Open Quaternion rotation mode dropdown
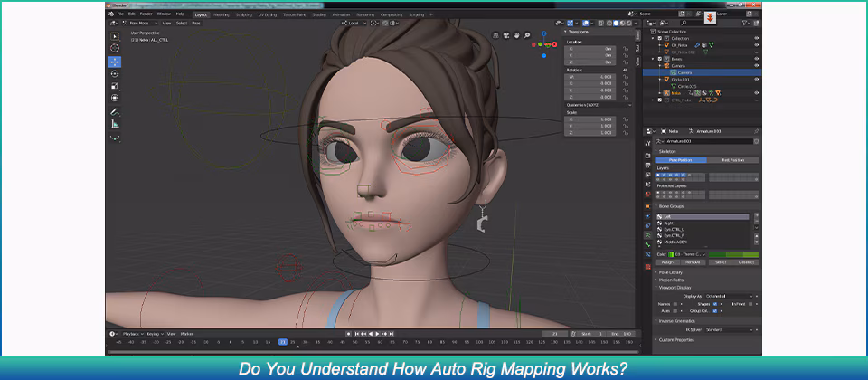868x380 pixels. [599, 105]
